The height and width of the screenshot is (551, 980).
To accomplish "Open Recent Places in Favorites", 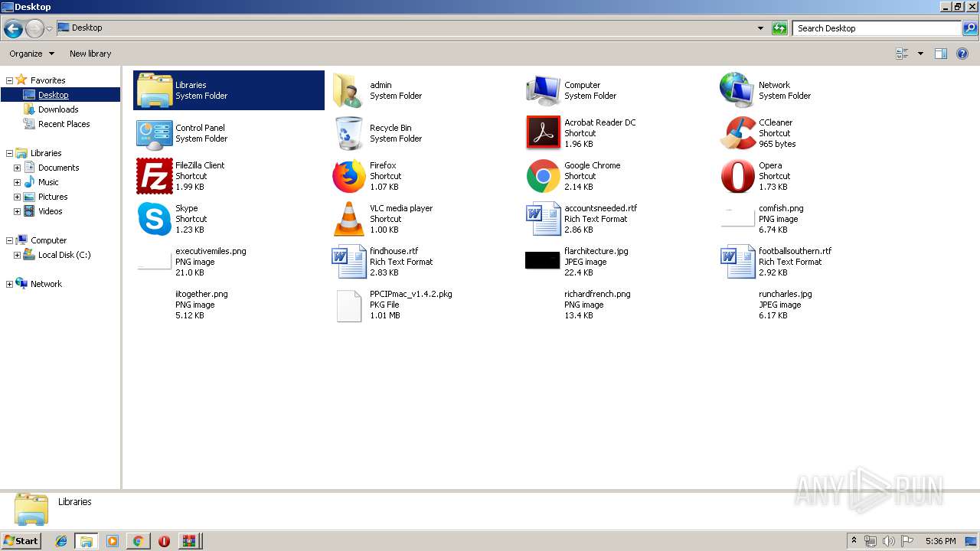I will point(64,124).
